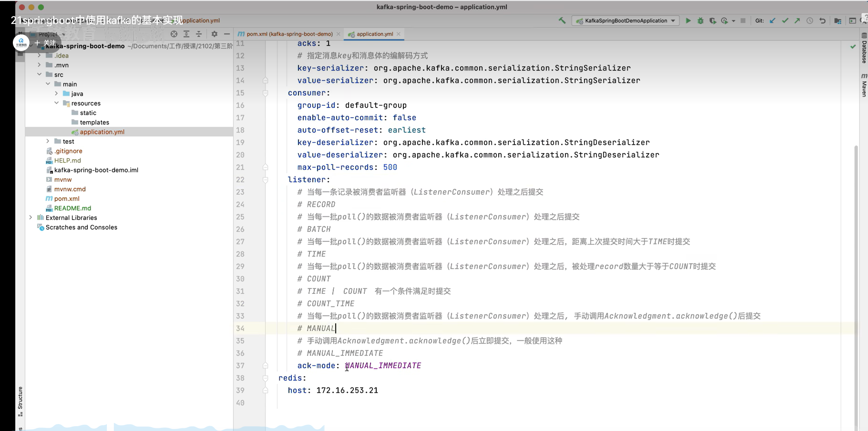Image resolution: width=868 pixels, height=431 pixels.
Task: Fold the redis block at line 38
Action: coord(265,378)
